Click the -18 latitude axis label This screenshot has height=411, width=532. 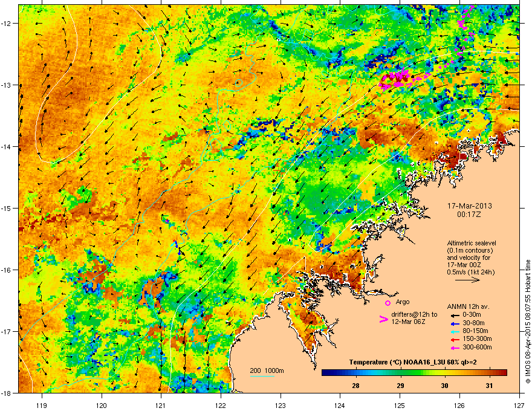click(x=6, y=393)
